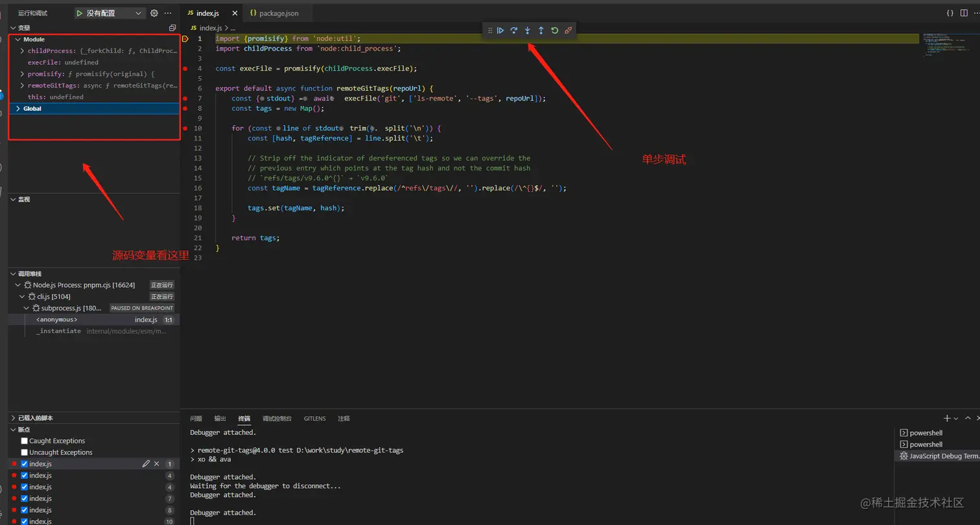Open the debug configuration dropdown
The image size is (980, 525).
[110, 13]
